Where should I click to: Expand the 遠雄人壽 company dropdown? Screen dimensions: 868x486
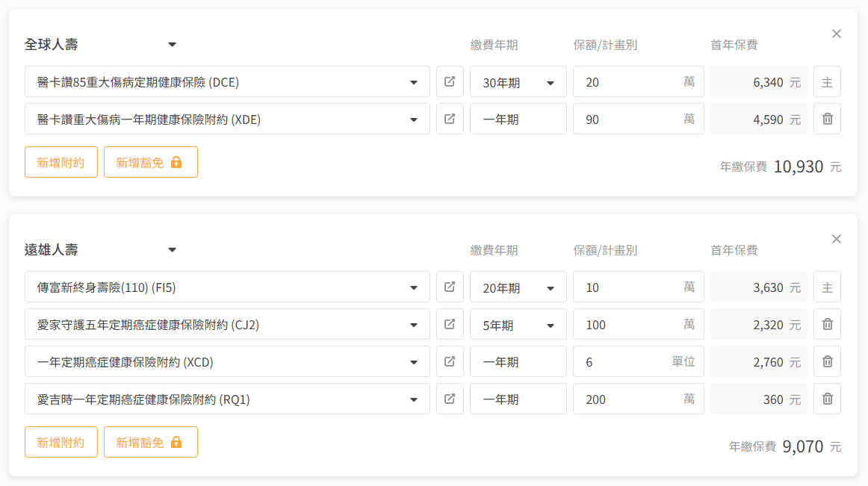172,250
